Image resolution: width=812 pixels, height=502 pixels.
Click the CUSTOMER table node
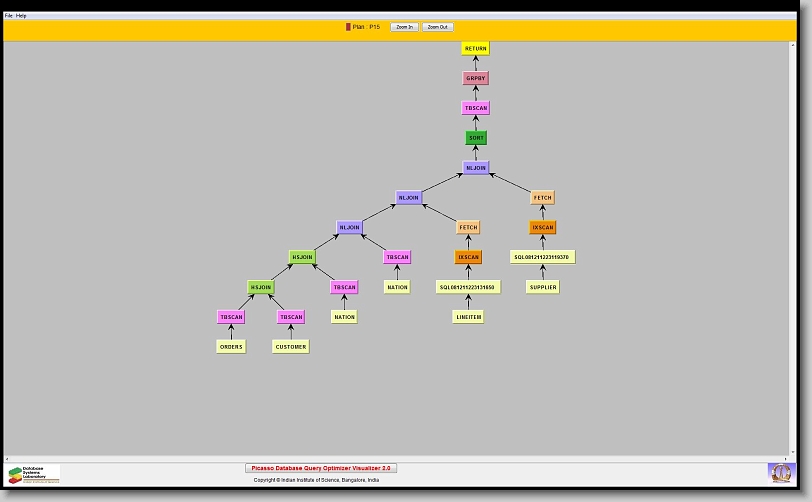pos(291,347)
